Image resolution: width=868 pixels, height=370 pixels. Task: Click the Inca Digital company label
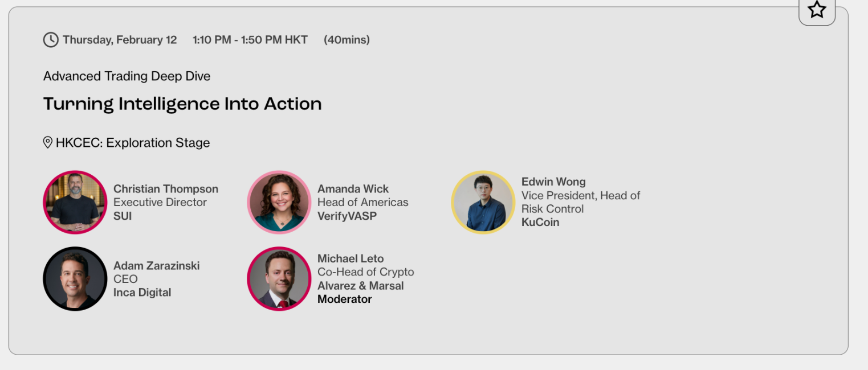tap(142, 293)
